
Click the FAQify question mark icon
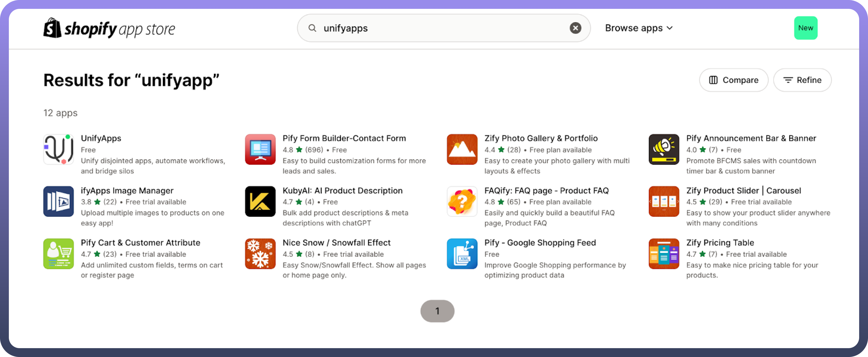462,201
